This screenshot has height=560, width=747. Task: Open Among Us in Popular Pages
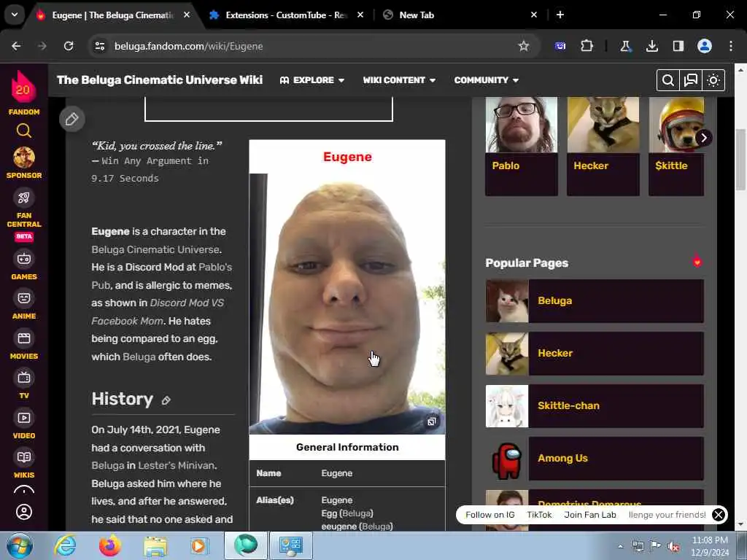click(595, 458)
